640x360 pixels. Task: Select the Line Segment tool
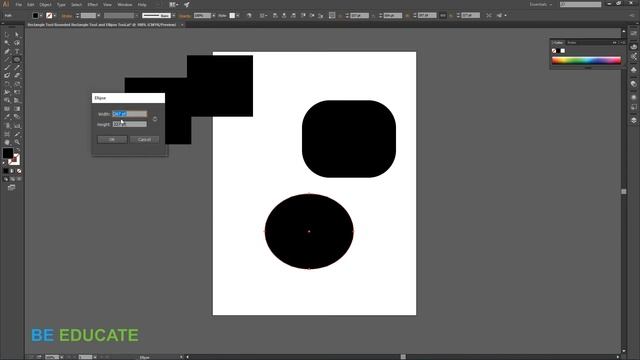[x=7, y=60]
